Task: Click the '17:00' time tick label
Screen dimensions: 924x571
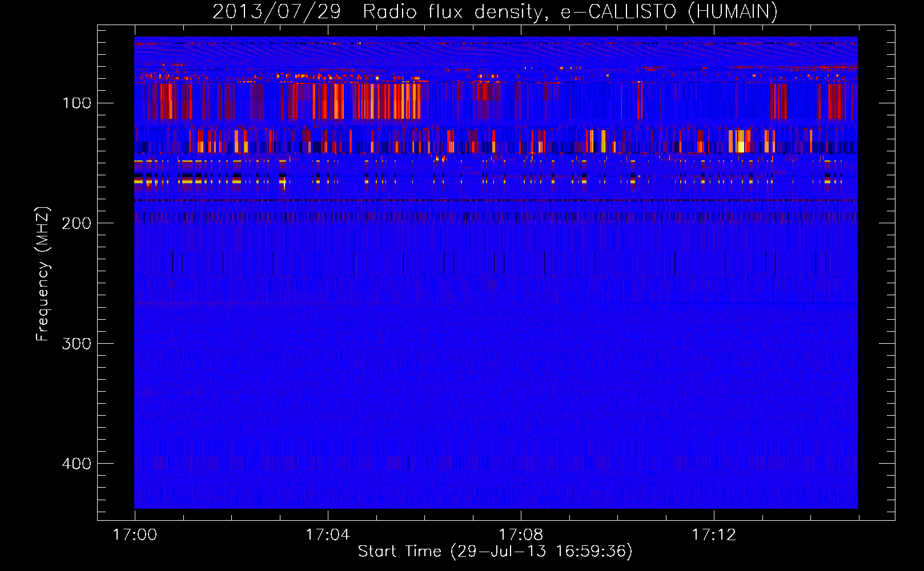Action: [x=135, y=535]
